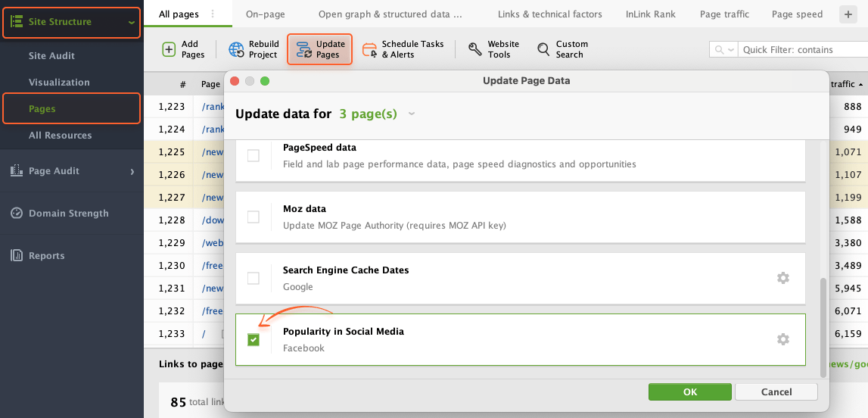This screenshot has width=868, height=418.
Task: Click the Update Pages toolbar icon
Action: pos(304,49)
